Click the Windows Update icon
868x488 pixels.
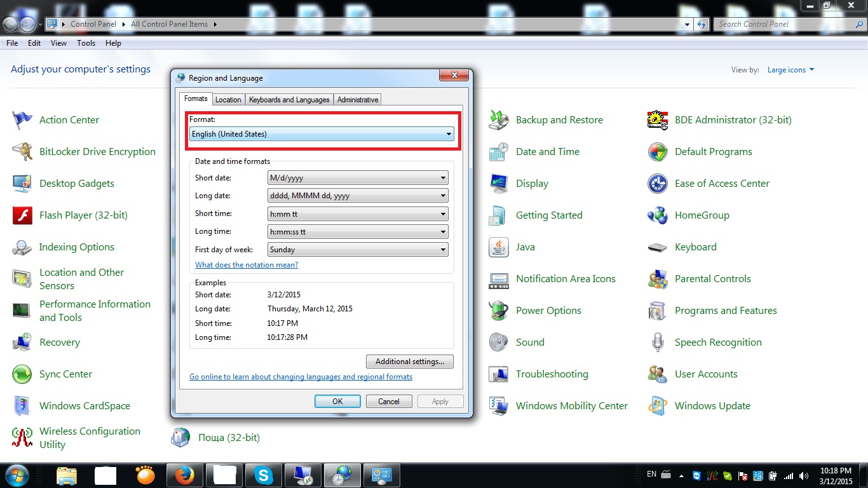(658, 406)
